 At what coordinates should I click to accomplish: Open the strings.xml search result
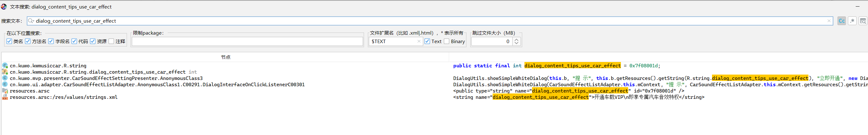63,97
